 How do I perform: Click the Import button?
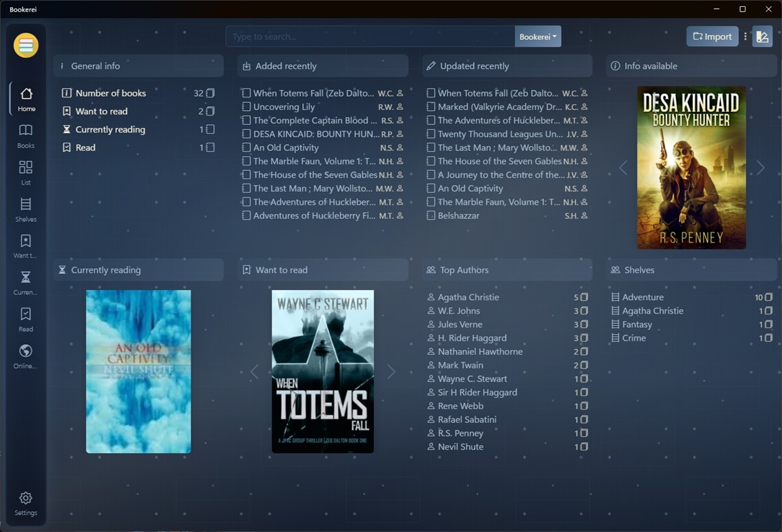pyautogui.click(x=712, y=37)
